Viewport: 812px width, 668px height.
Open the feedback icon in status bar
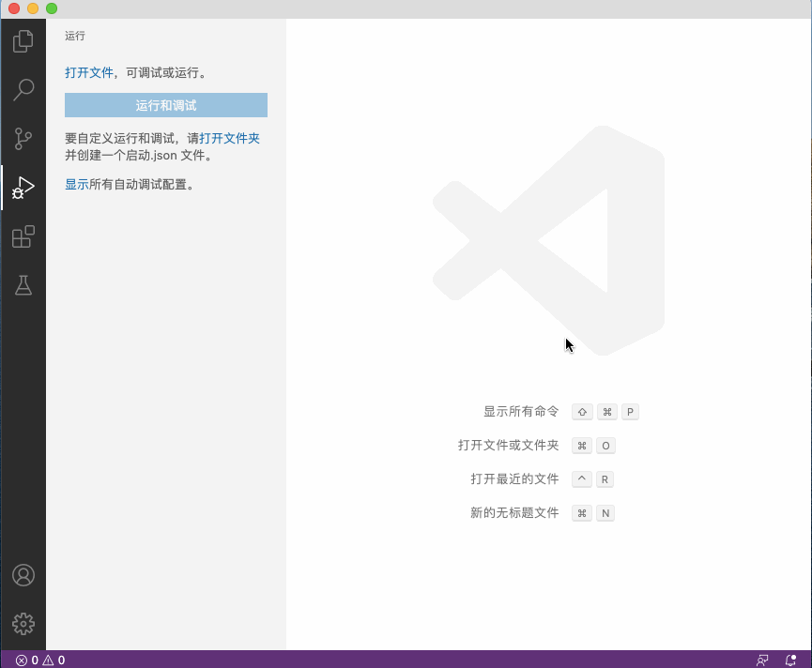click(x=762, y=660)
